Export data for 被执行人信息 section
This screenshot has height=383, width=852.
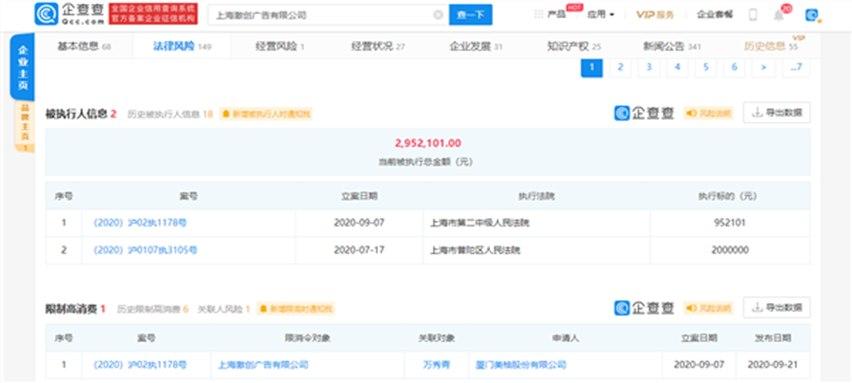pos(776,113)
